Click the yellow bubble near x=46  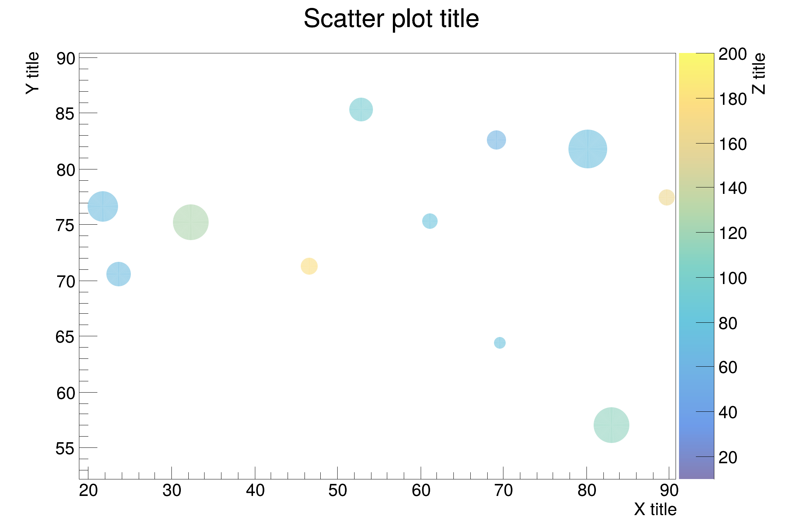coord(309,266)
